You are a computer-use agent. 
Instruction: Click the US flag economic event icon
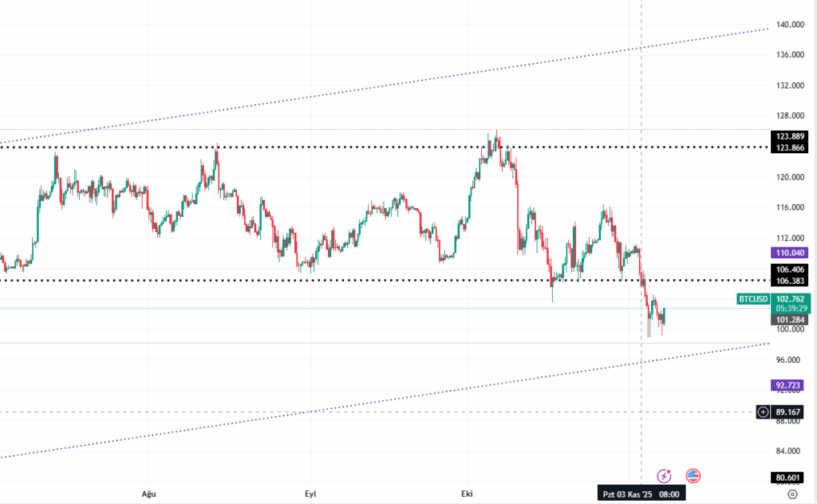693,475
